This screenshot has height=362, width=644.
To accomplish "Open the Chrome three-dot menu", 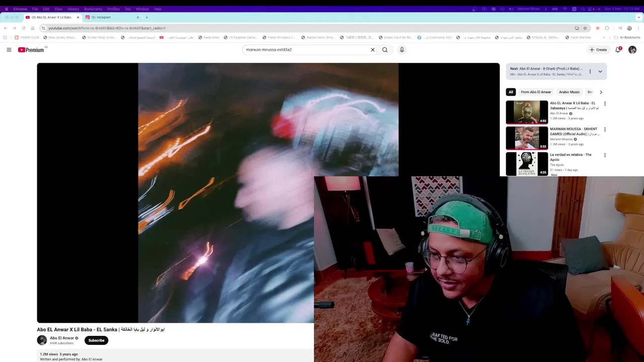I will click(x=638, y=28).
